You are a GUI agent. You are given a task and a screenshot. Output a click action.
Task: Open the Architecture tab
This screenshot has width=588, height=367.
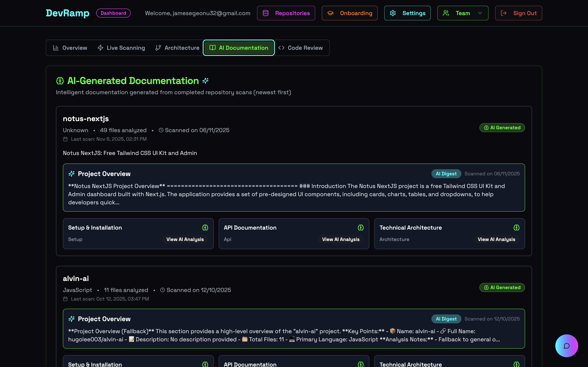(177, 48)
